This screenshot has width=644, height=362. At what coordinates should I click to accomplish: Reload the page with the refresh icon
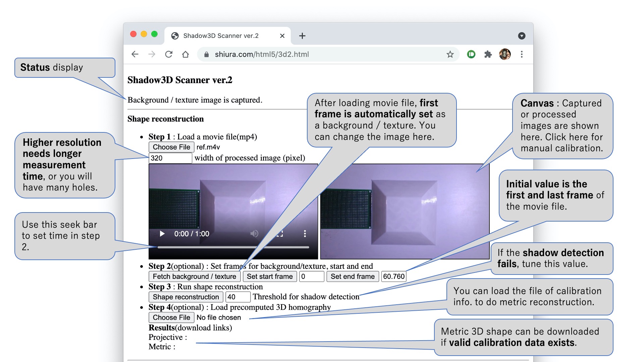coord(169,54)
